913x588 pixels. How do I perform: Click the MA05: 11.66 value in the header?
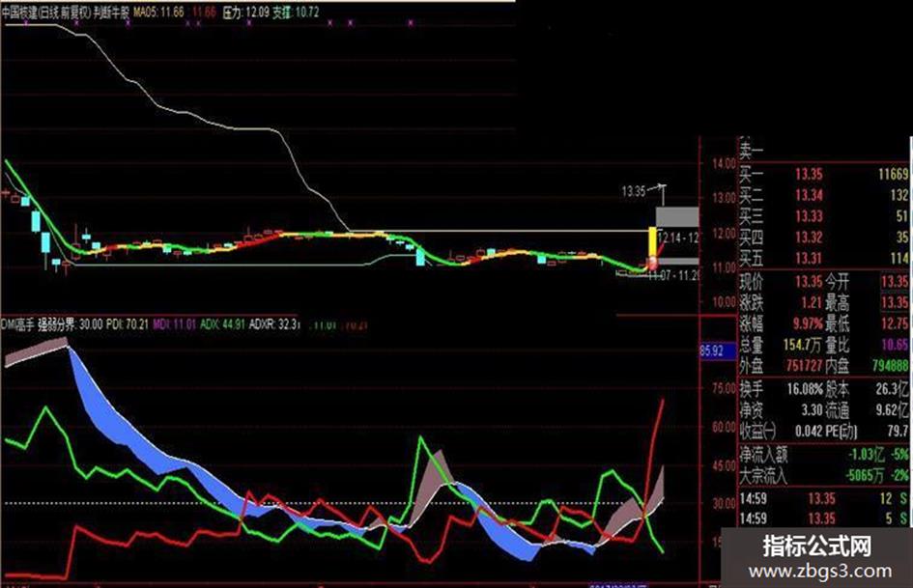click(159, 13)
